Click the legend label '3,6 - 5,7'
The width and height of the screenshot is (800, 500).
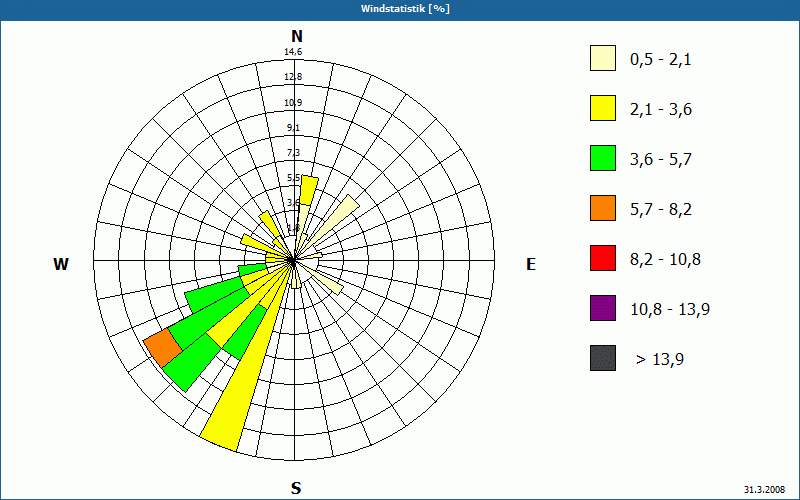pyautogui.click(x=661, y=160)
